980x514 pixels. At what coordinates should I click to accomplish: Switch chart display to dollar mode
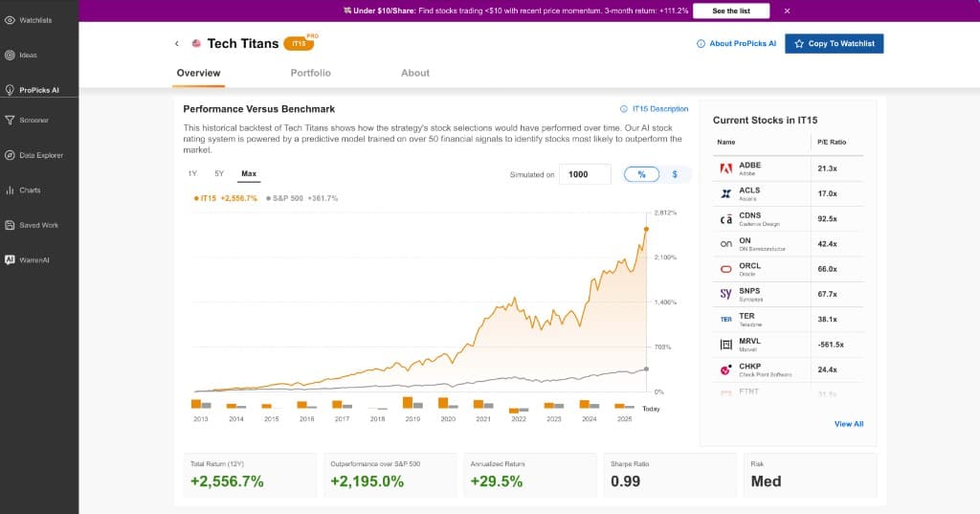pyautogui.click(x=675, y=174)
